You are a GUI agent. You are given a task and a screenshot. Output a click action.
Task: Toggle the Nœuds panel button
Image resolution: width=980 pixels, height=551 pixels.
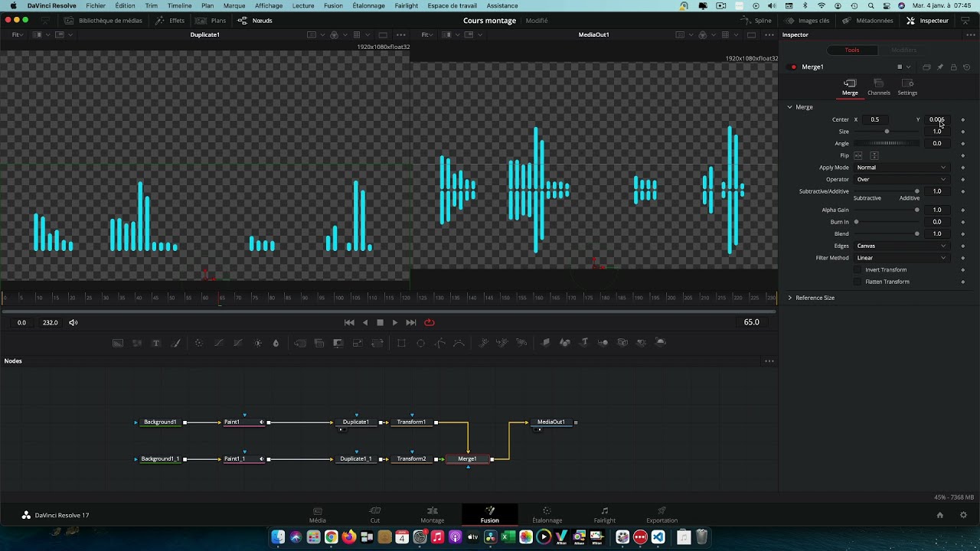click(255, 21)
